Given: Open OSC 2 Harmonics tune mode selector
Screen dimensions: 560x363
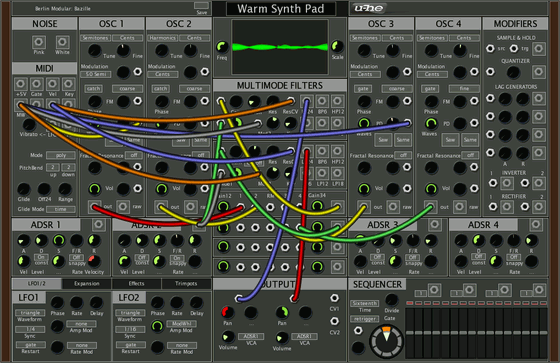Looking at the screenshot, I should click(162, 38).
